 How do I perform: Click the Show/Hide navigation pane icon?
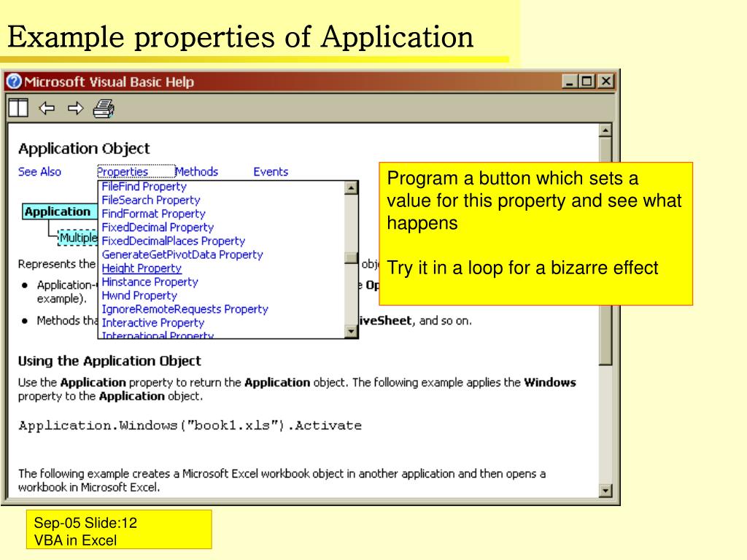click(x=18, y=108)
